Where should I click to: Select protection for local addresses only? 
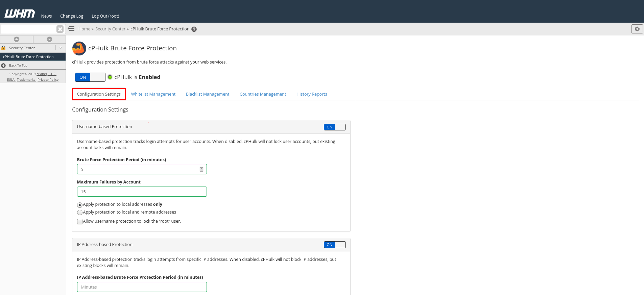coord(80,205)
